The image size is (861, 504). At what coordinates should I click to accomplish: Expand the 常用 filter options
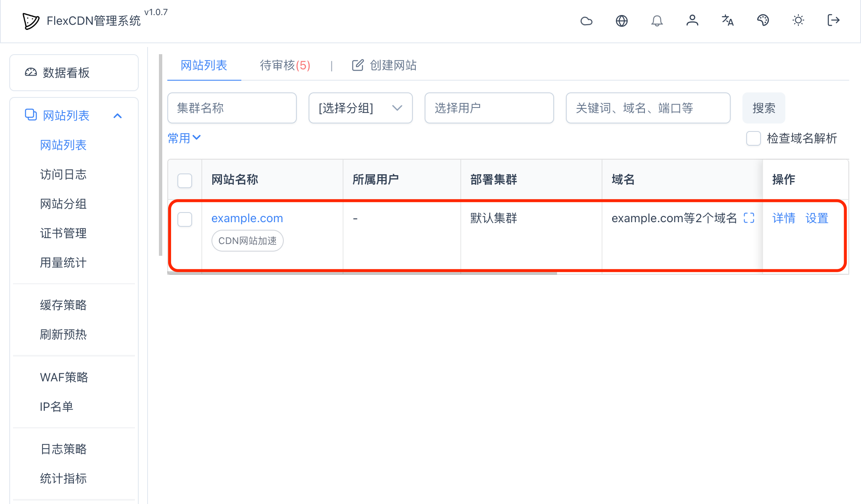(x=184, y=138)
